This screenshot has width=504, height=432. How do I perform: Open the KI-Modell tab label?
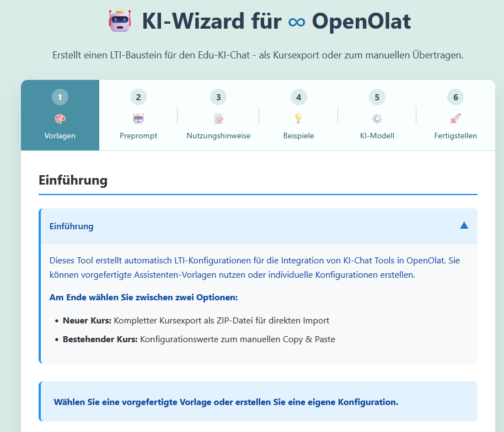(x=377, y=136)
